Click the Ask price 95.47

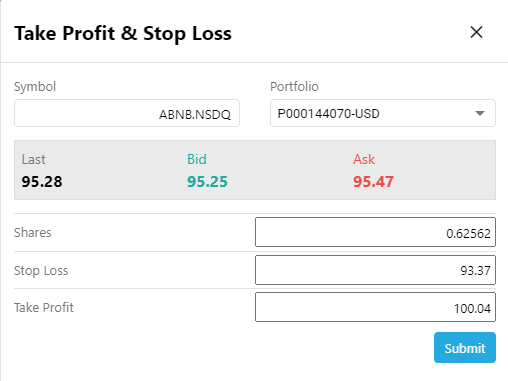click(373, 182)
